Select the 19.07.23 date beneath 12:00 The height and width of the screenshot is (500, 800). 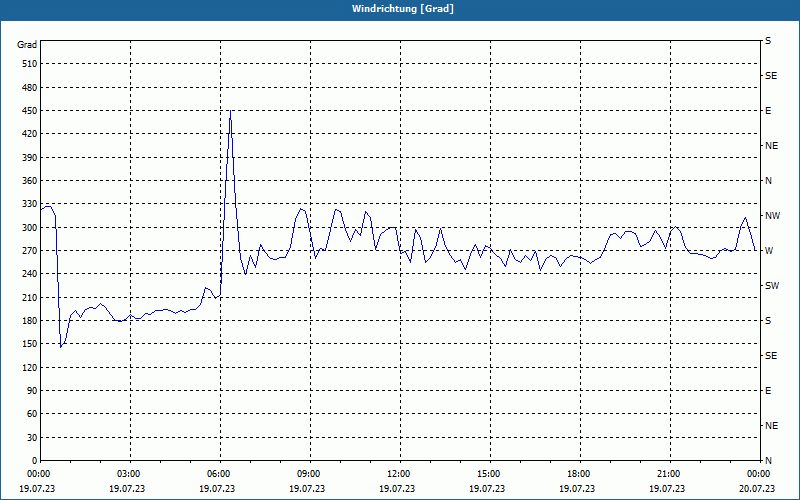[x=397, y=488]
